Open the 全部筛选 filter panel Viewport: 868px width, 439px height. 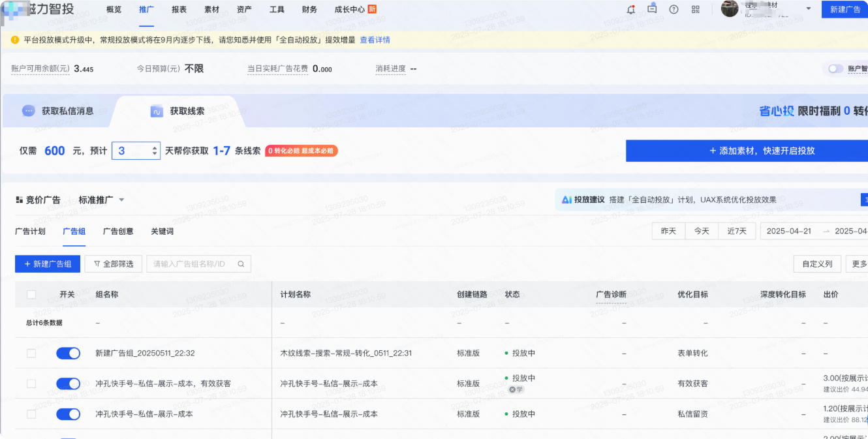(114, 264)
